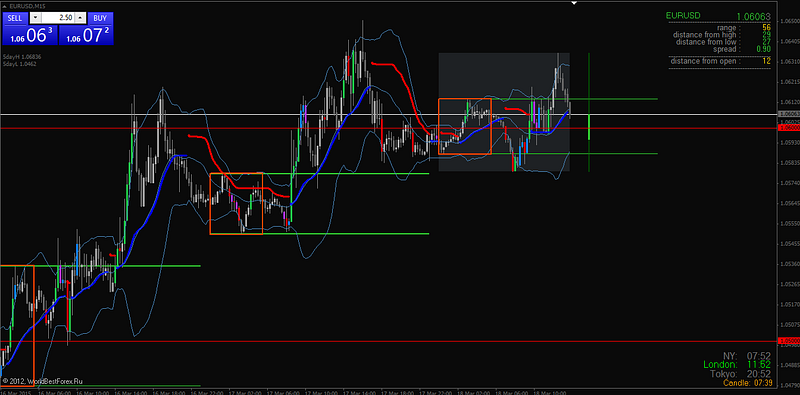Click the 1.05835 price axis label
800x395 pixels.
(789, 162)
